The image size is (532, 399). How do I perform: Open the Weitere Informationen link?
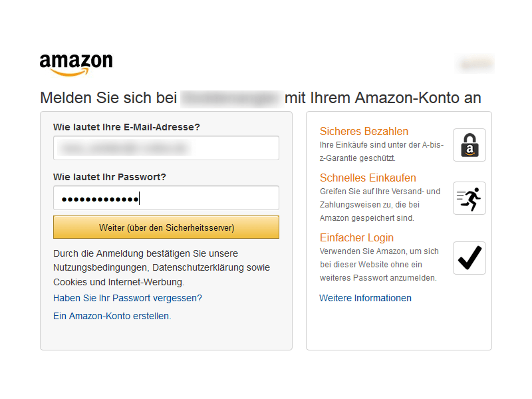coord(365,298)
